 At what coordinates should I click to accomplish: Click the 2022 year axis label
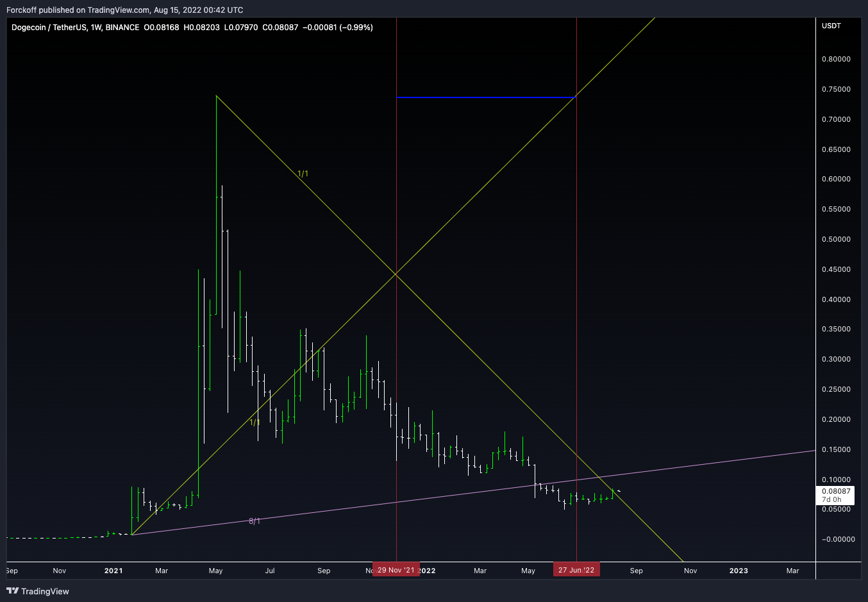[427, 571]
